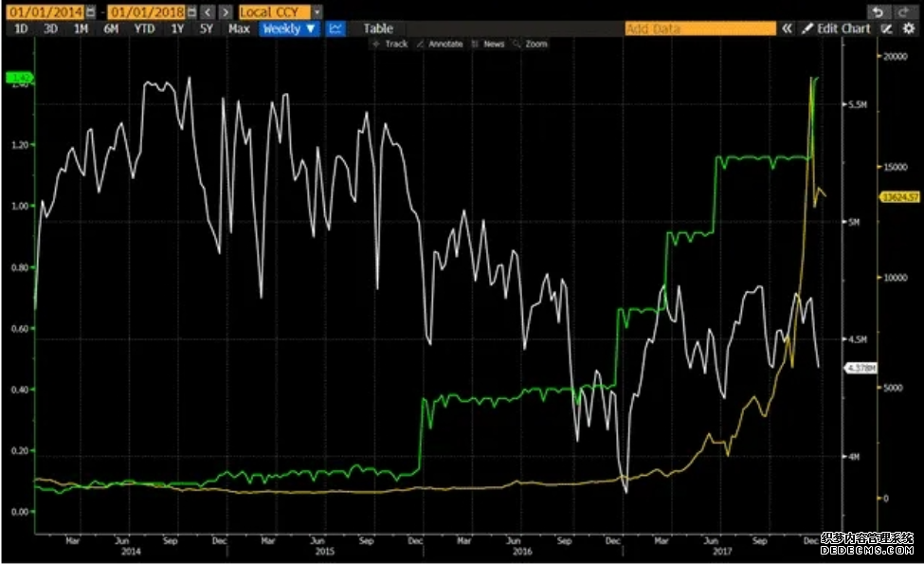Select the YTD time range tab
The image size is (924, 564).
(144, 28)
